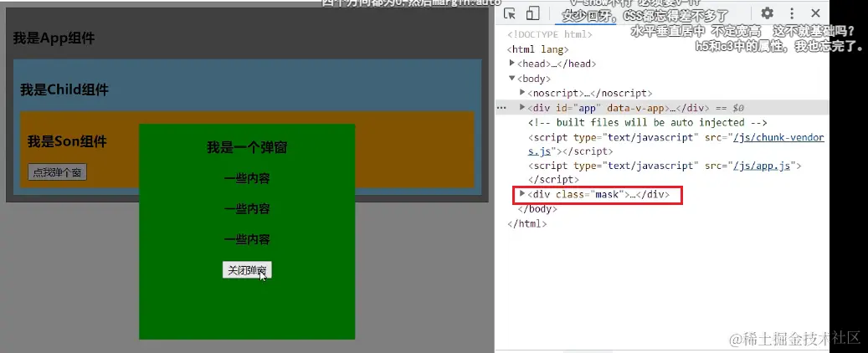Select the closing html tag row
The height and width of the screenshot is (353, 868).
pyautogui.click(x=527, y=223)
